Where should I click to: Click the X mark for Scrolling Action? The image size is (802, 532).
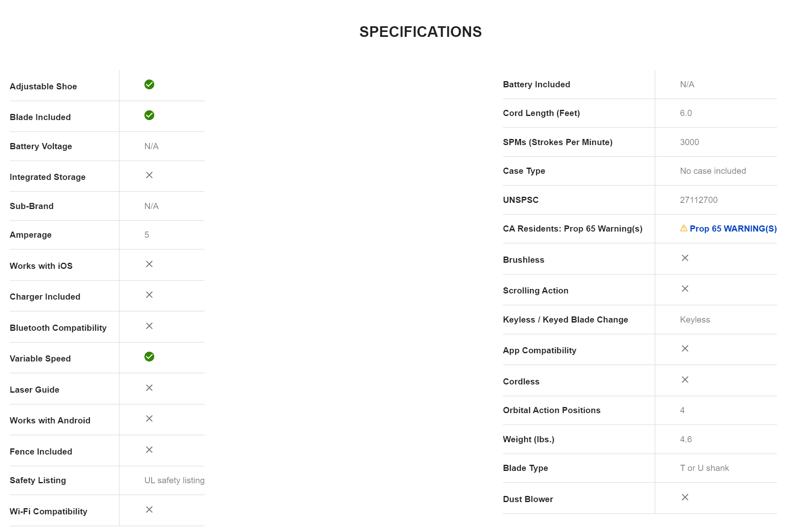click(685, 289)
